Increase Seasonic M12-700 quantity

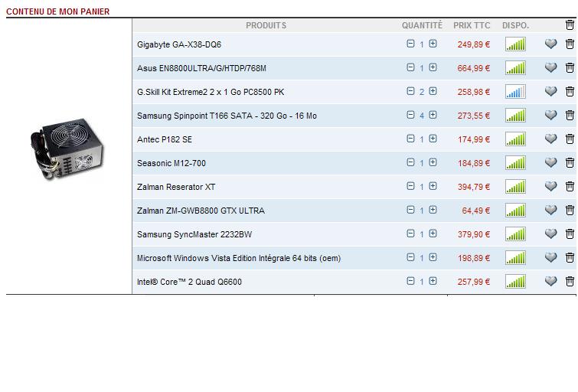pyautogui.click(x=433, y=162)
